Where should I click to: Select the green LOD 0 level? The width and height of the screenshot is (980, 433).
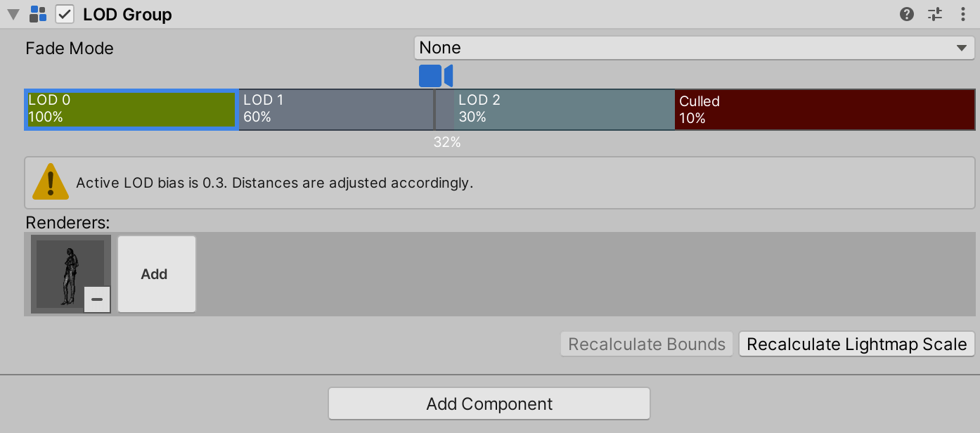pos(131,109)
